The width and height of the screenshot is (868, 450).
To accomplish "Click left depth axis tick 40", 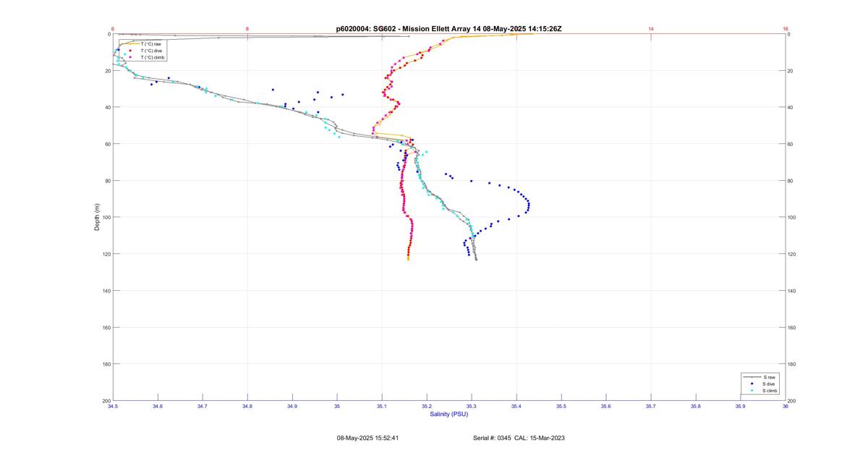I will 107,107.
